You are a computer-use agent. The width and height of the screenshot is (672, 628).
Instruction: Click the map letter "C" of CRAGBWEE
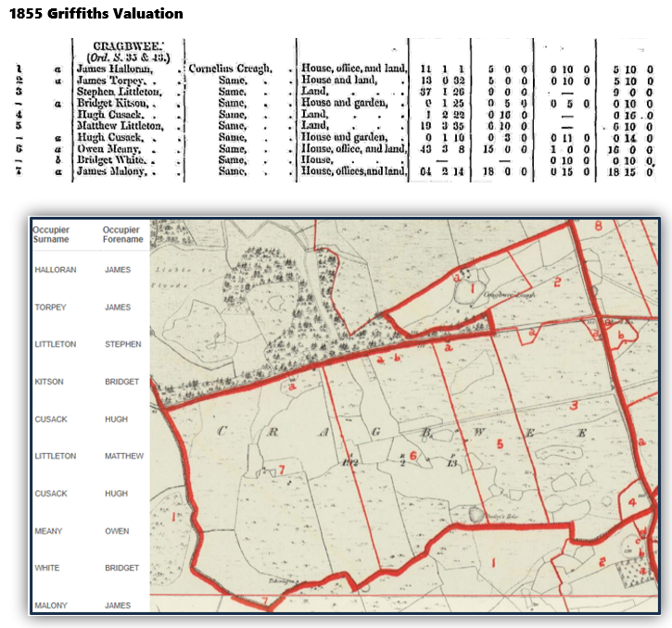coord(222,432)
